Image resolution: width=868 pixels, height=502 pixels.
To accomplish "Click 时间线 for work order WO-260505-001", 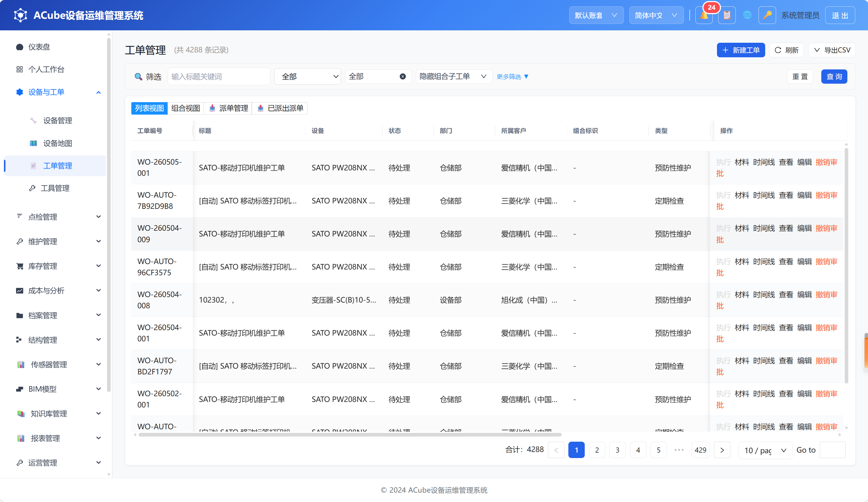I will click(764, 162).
